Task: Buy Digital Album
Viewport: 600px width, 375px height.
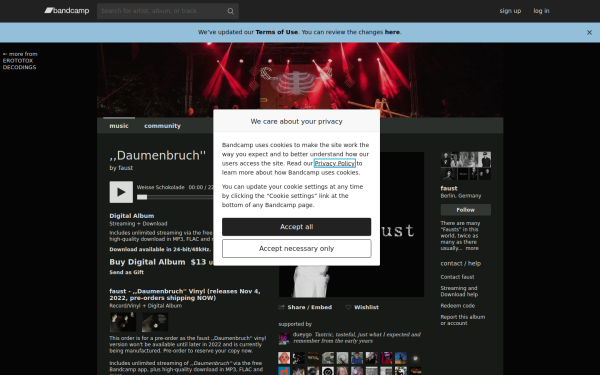Action: point(147,262)
